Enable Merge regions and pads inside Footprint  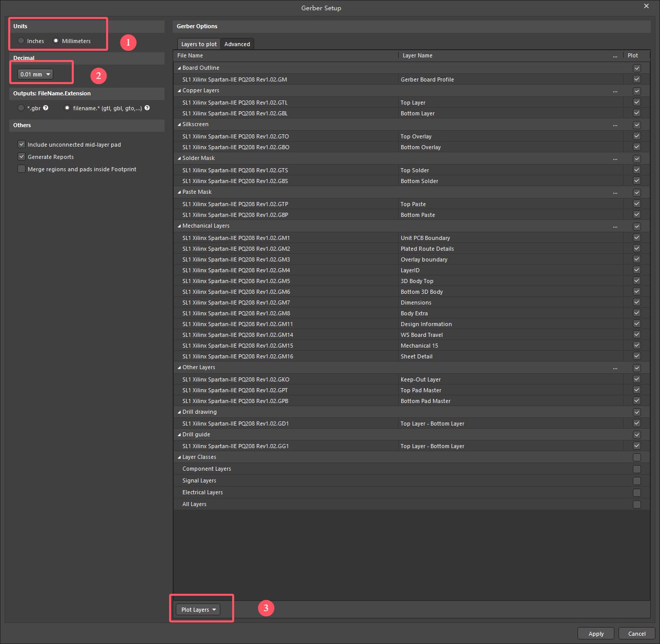tap(22, 169)
